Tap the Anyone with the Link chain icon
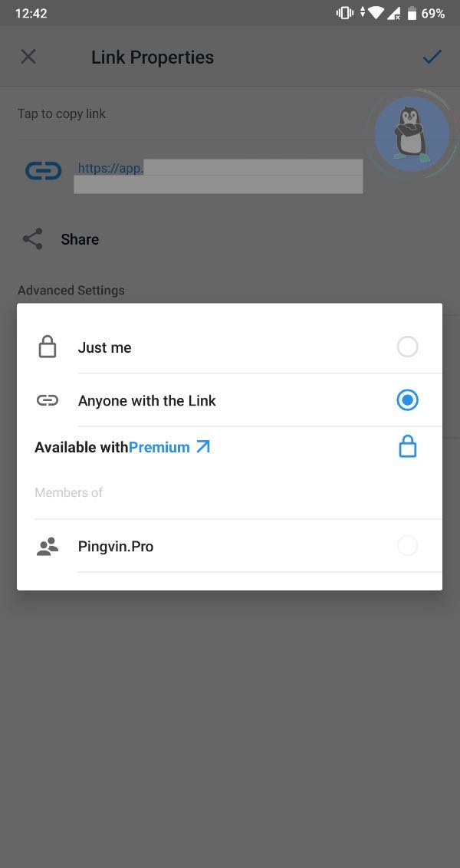The image size is (460, 868). 48,400
